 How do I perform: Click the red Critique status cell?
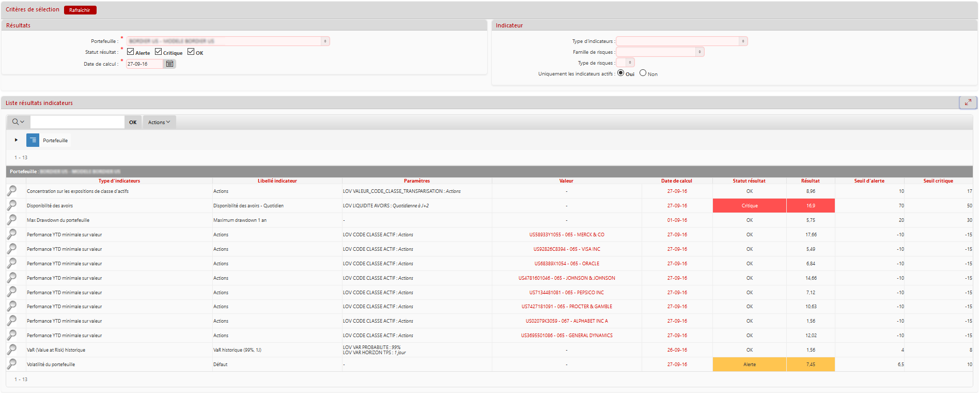749,206
